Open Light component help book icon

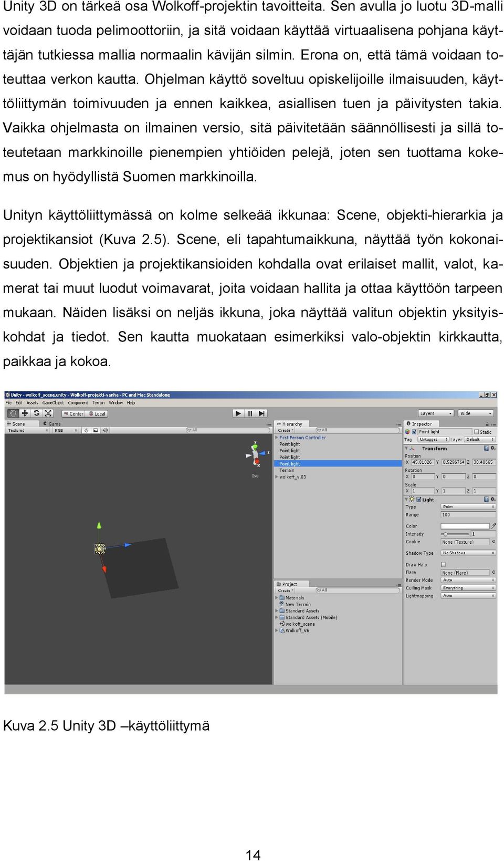(x=487, y=500)
